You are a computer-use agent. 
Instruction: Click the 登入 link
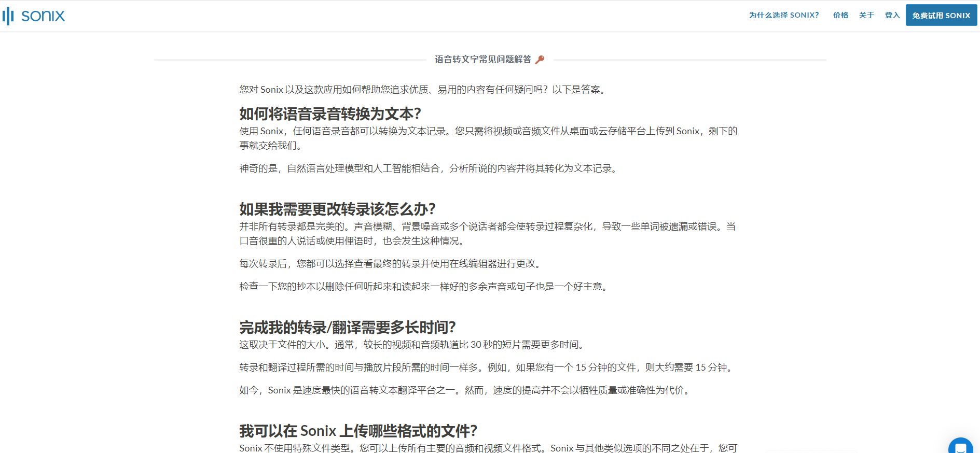[x=892, y=15]
